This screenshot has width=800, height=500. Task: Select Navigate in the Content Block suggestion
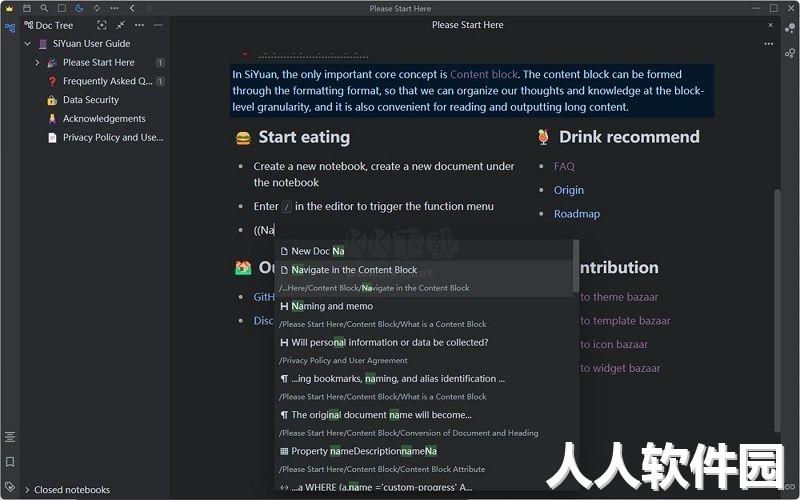tap(424, 279)
